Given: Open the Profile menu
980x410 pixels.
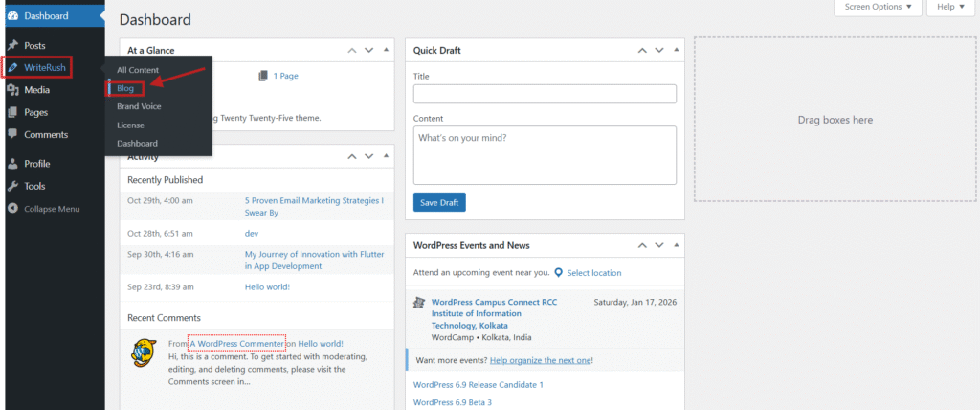Looking at the screenshot, I should [37, 164].
